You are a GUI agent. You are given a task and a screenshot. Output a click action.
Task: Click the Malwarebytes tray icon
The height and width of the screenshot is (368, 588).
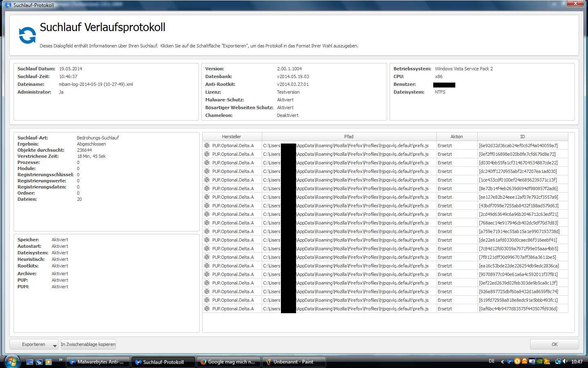510,361
